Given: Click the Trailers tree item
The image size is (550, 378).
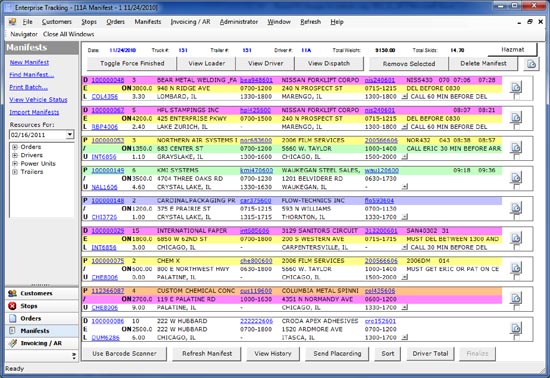Looking at the screenshot, I should coord(32,172).
